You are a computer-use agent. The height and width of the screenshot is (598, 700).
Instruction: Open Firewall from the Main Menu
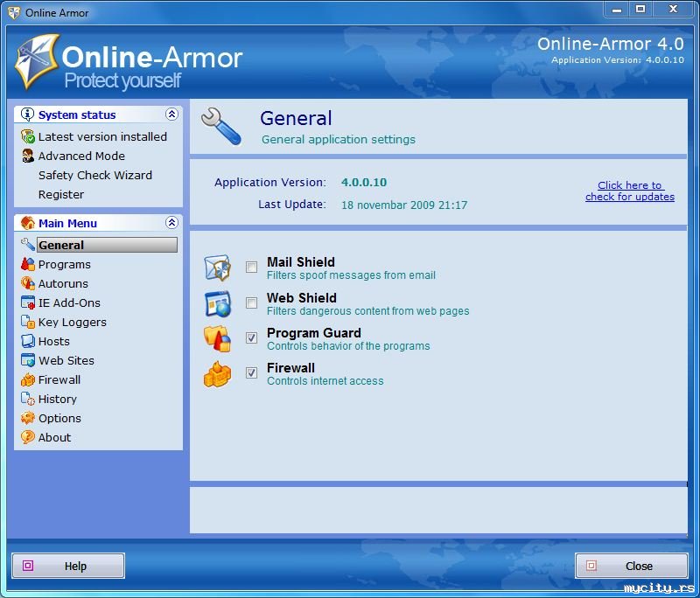(x=59, y=379)
